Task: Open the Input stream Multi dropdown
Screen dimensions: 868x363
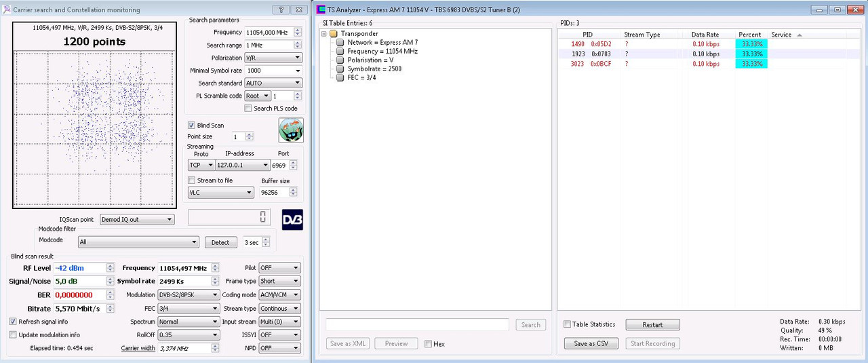Action: pos(279,322)
